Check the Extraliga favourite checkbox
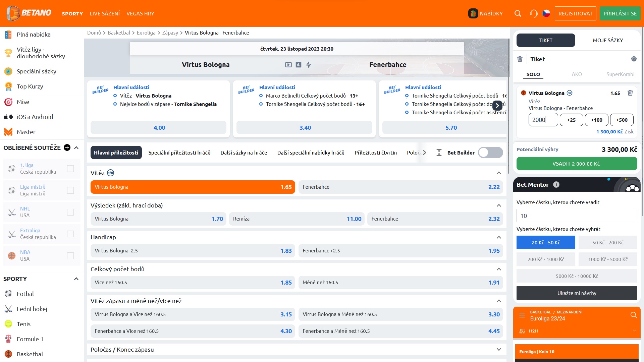The height and width of the screenshot is (362, 644). (x=70, y=234)
